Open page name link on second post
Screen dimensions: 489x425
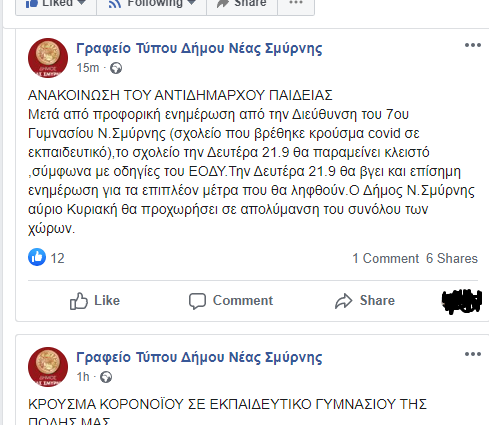[199, 357]
